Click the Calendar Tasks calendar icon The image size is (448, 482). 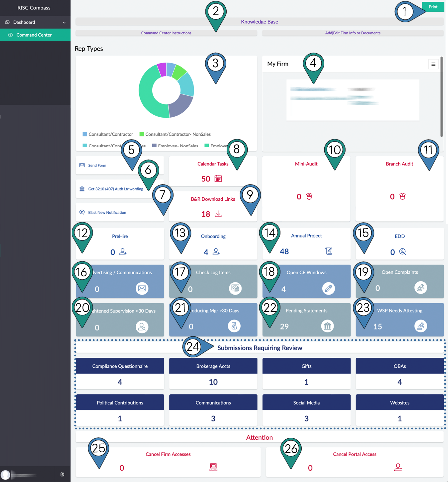click(x=218, y=178)
